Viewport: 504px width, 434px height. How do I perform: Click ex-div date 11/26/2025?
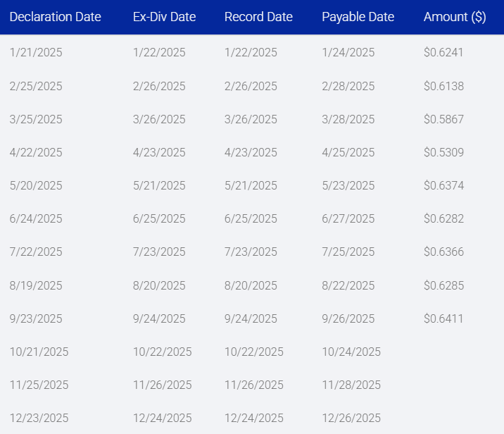click(x=163, y=385)
